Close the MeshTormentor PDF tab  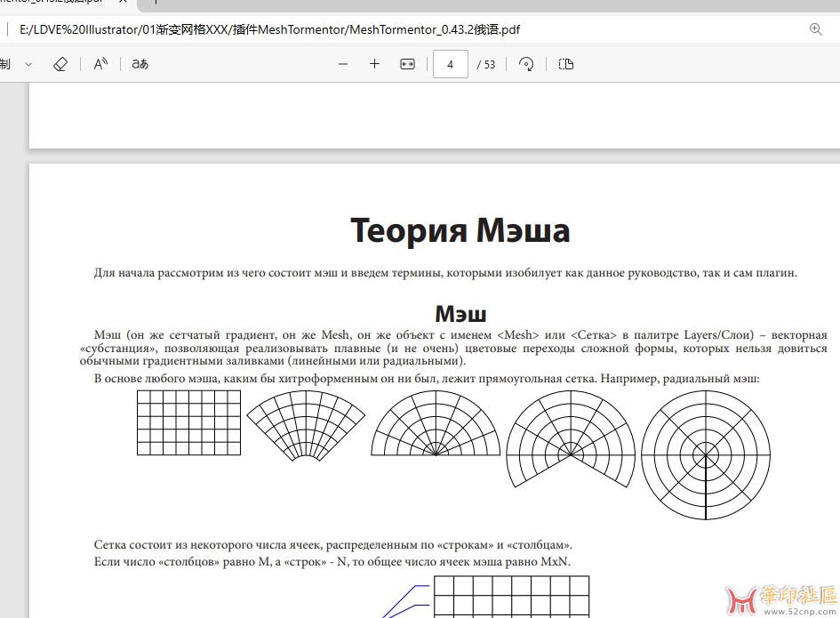click(x=124, y=2)
